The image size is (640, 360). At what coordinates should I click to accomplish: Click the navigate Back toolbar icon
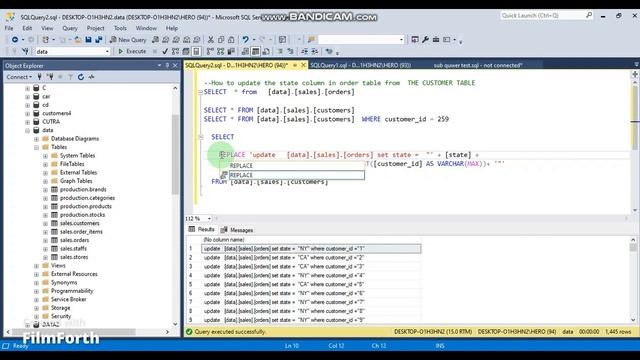tap(15, 40)
